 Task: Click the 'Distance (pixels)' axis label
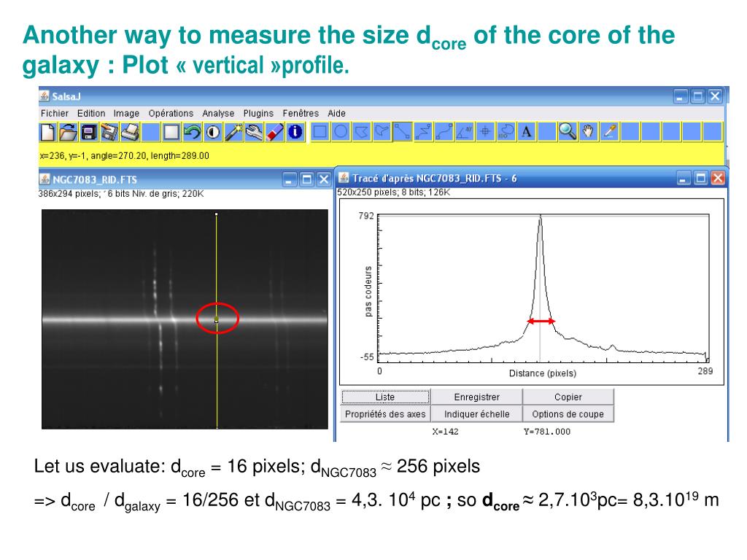coord(543,373)
